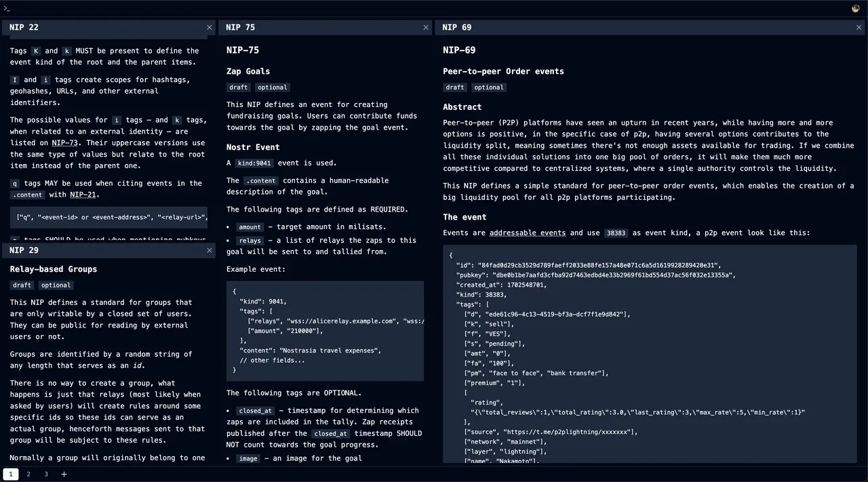This screenshot has width=868, height=482.
Task: Click the 38383 event kind code tag
Action: point(616,233)
